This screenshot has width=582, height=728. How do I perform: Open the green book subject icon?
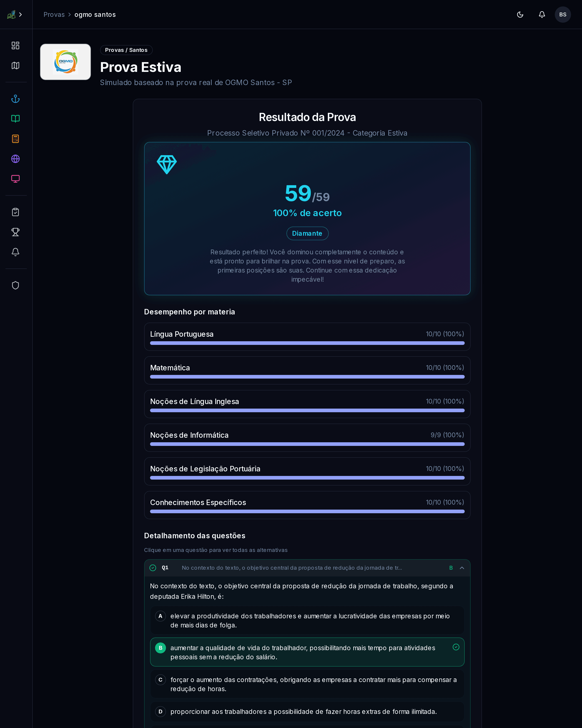(15, 119)
